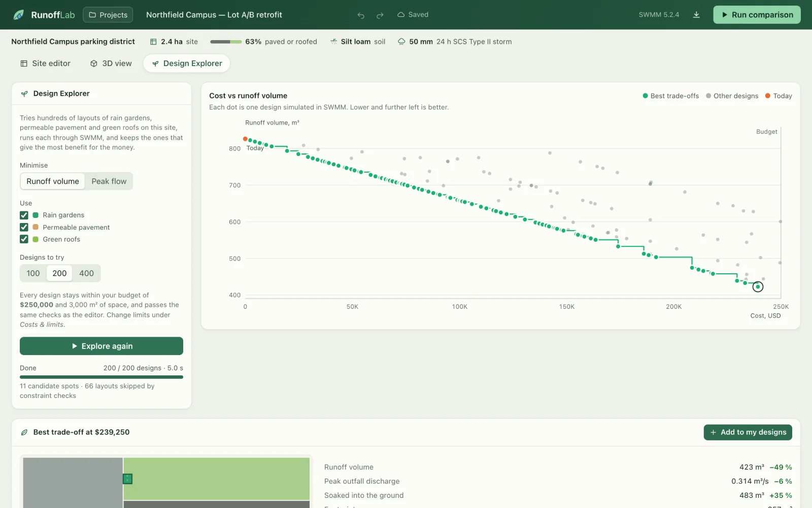
Task: Click the site area grid icon
Action: 153,42
